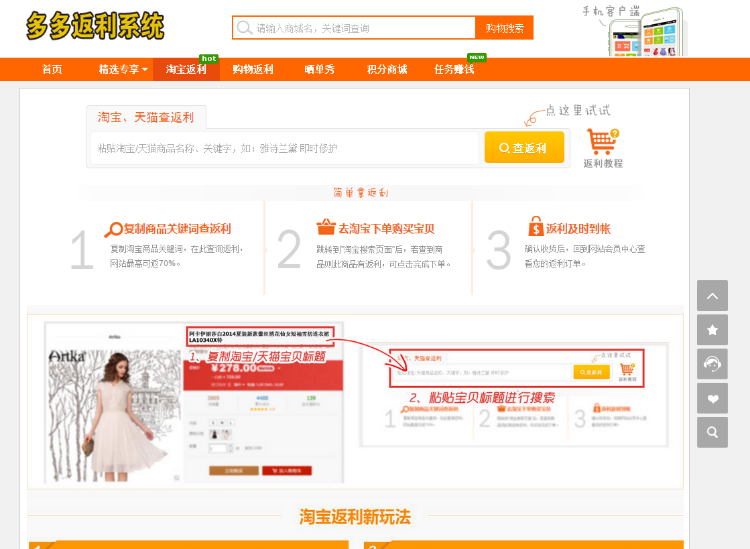This screenshot has height=549, width=750.
Task: Click the basket icon beside 去淘宝下单购买宝贝
Action: click(326, 227)
